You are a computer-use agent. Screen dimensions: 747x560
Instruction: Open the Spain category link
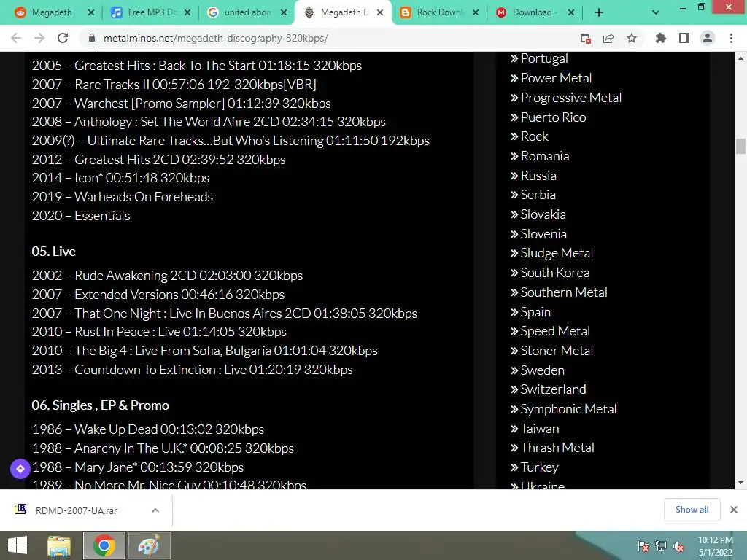pos(535,312)
